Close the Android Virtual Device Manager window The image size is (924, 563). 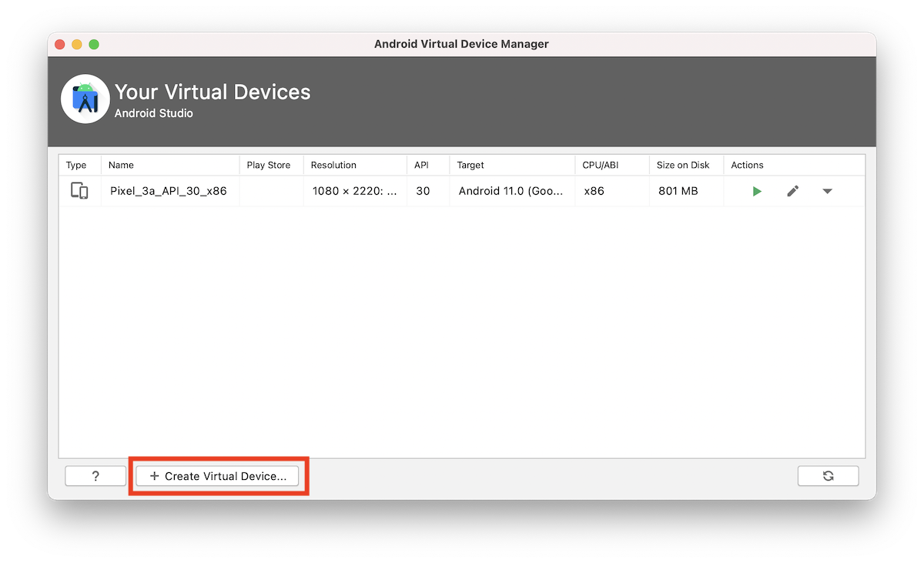click(60, 44)
